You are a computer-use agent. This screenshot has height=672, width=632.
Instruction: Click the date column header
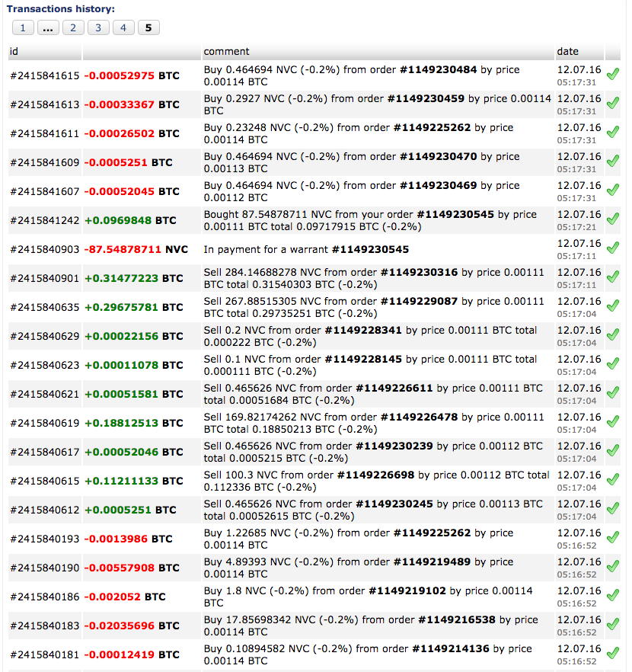click(579, 52)
